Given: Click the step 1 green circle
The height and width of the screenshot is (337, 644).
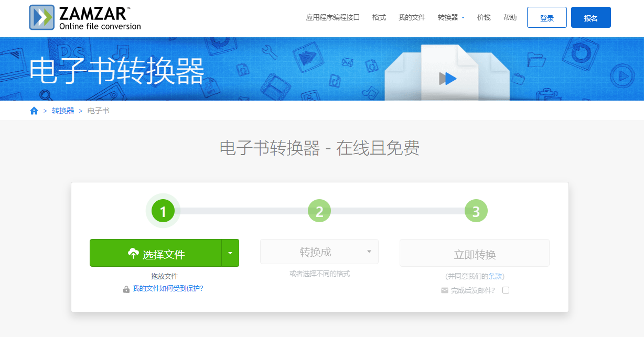Looking at the screenshot, I should tap(163, 211).
